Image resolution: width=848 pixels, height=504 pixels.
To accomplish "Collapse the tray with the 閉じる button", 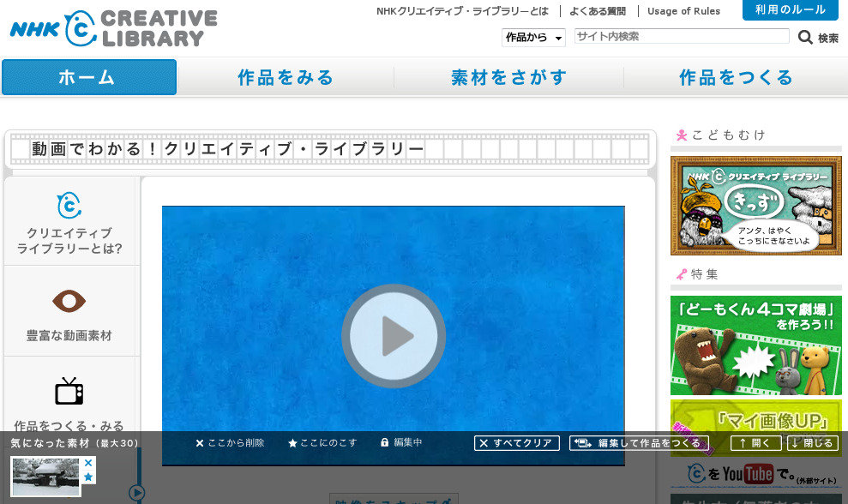I will coord(812,443).
